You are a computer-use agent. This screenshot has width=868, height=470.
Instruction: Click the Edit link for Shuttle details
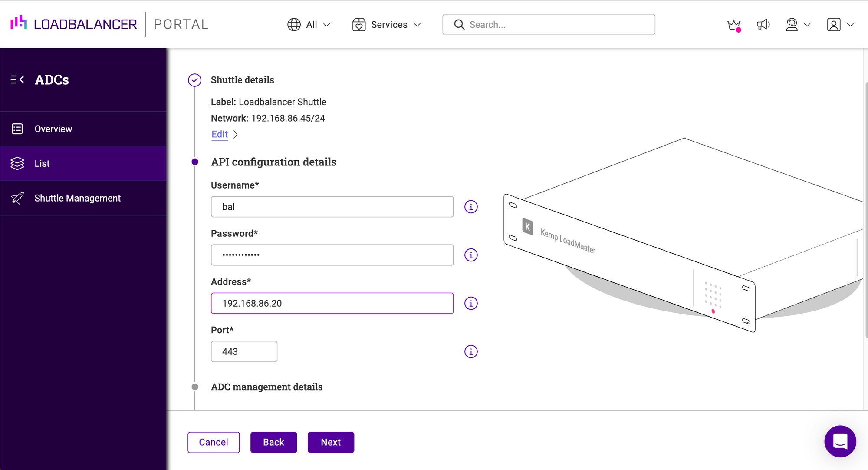(220, 134)
